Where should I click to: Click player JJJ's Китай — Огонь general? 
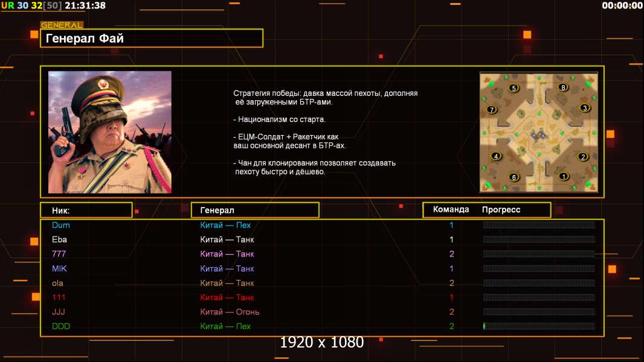click(x=230, y=312)
